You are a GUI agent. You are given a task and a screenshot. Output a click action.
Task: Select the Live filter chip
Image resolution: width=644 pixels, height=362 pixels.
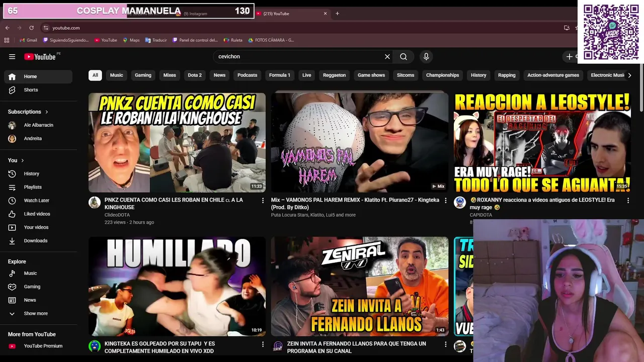tap(306, 75)
